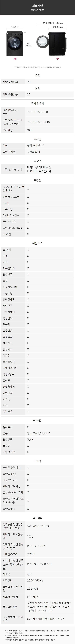Click the ThinQ section header
This screenshot has width=75, height=644.
[x=37, y=461]
